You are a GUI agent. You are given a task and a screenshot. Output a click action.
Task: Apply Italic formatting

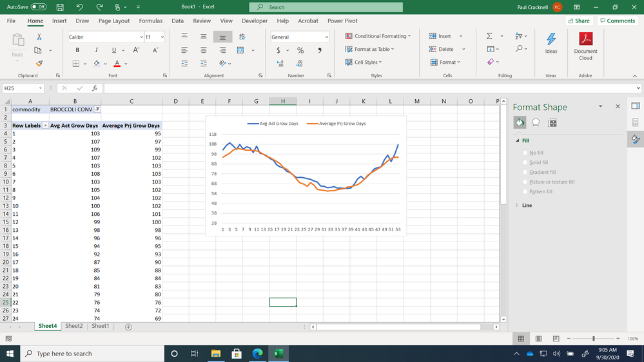pyautogui.click(x=96, y=50)
